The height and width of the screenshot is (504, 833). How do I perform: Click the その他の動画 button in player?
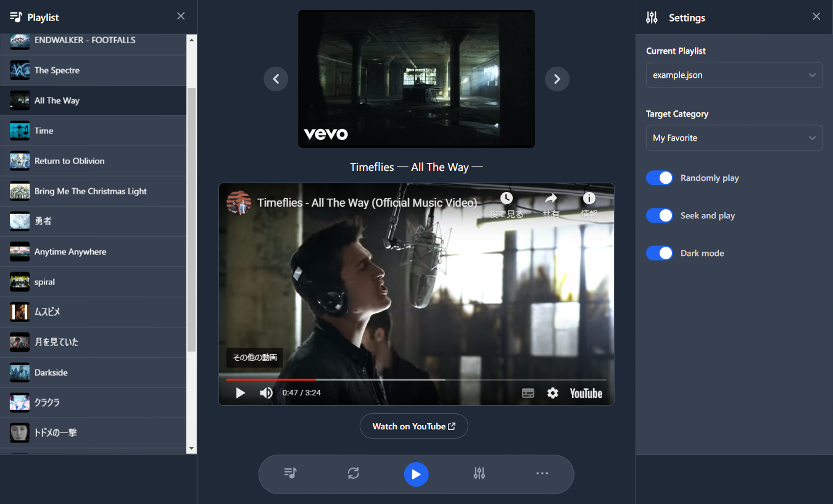(x=255, y=357)
